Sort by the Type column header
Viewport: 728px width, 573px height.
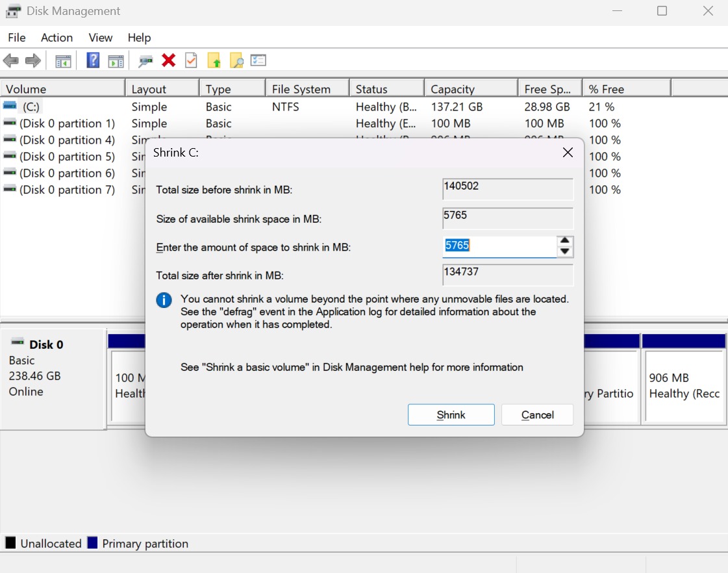point(232,89)
